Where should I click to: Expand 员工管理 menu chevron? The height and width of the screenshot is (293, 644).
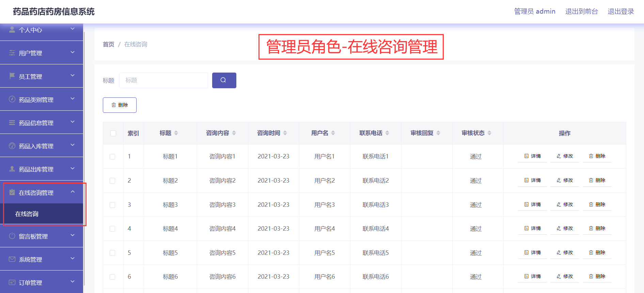click(x=73, y=75)
